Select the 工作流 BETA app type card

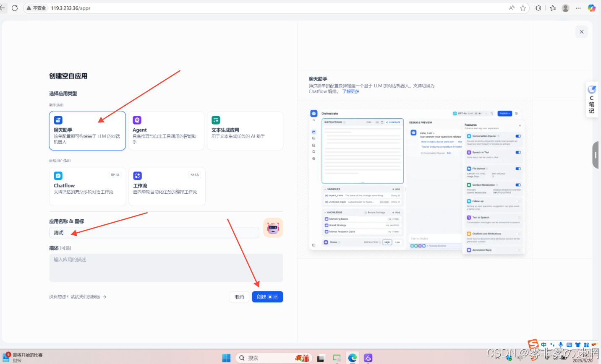(167, 186)
